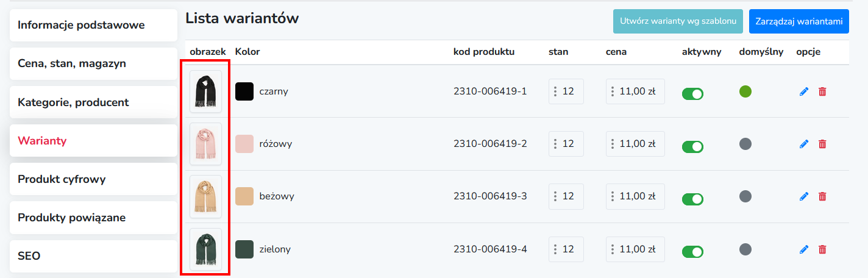Edit the czarny variant with pencil icon
868x278 pixels.
pyautogui.click(x=804, y=91)
